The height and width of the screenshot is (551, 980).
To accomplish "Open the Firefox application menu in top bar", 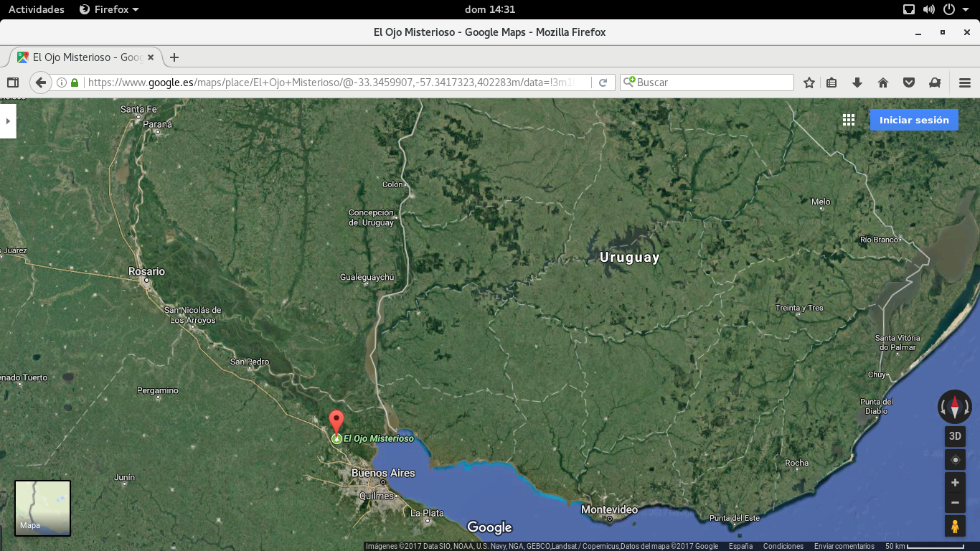I will click(109, 9).
